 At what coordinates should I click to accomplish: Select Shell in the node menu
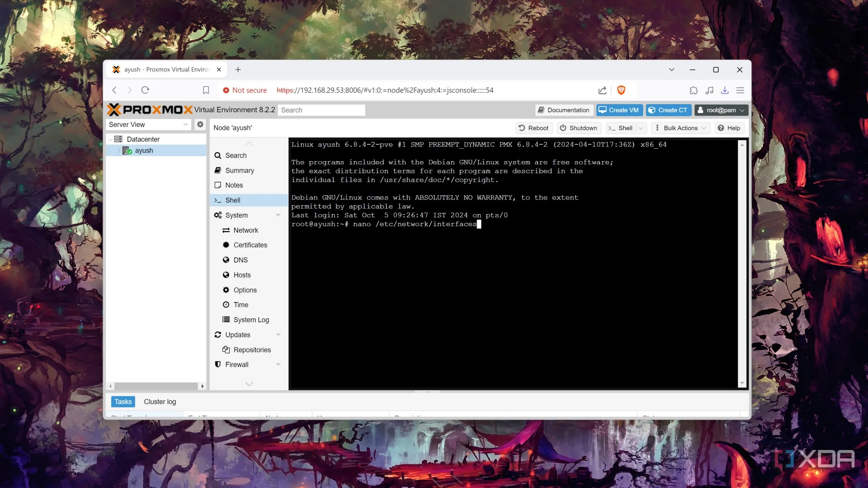coord(249,200)
